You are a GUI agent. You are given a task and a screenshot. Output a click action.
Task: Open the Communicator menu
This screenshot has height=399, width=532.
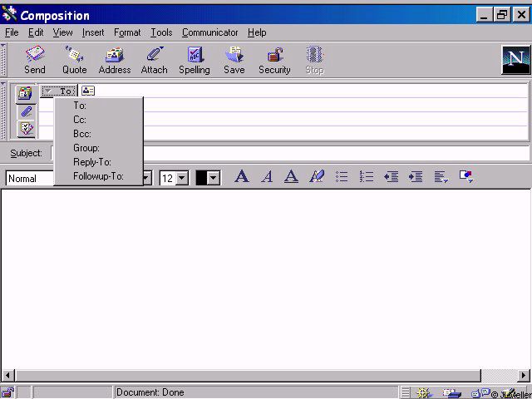pos(210,32)
